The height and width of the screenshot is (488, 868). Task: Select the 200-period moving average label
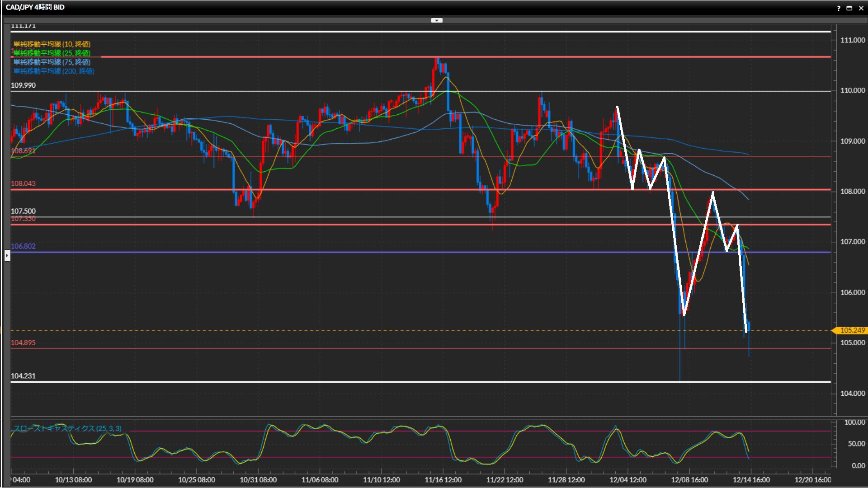[54, 71]
